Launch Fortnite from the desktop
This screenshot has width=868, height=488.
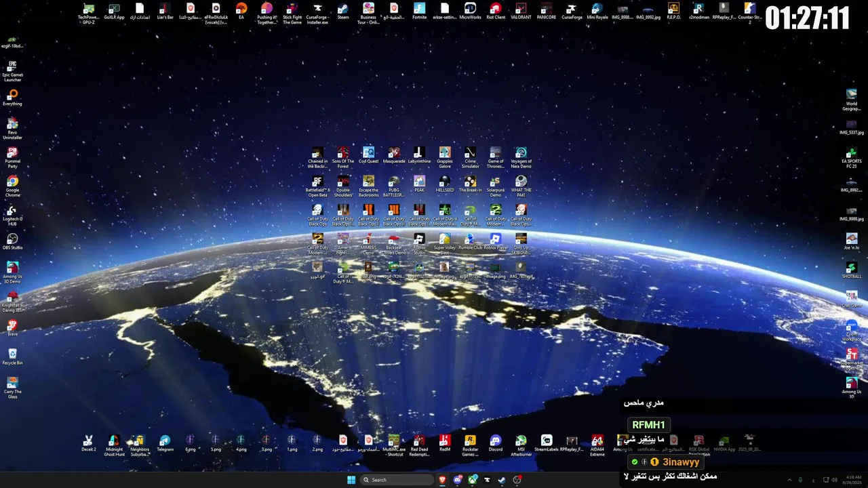[x=419, y=12]
